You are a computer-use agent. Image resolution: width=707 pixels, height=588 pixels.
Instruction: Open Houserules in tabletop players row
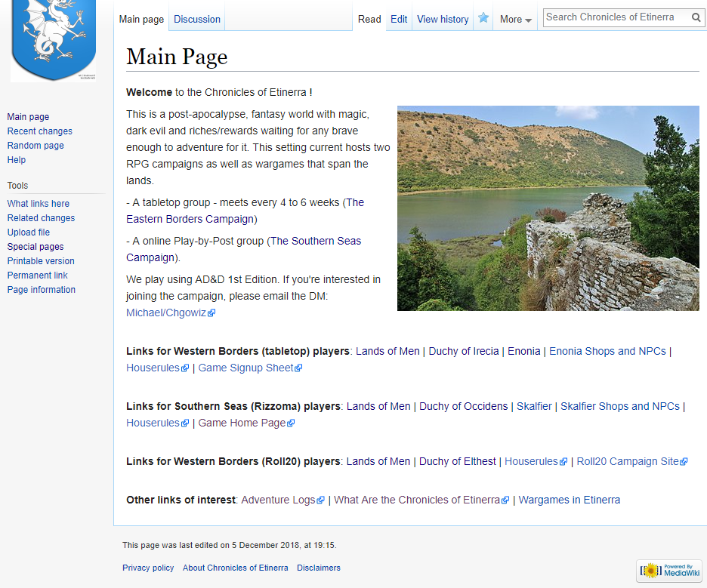(157, 368)
